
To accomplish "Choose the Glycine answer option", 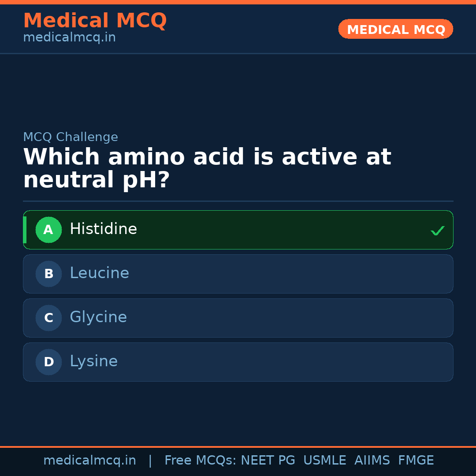I will [x=238, y=318].
